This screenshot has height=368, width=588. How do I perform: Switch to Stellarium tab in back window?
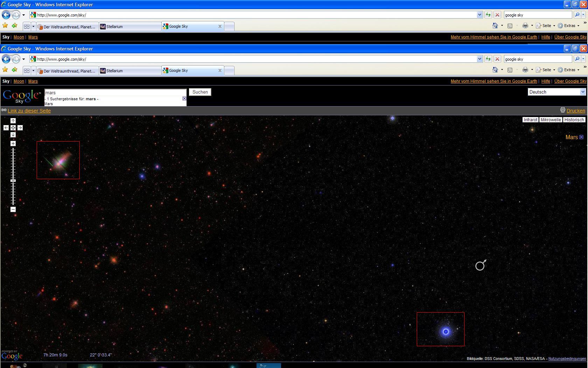[x=130, y=27]
